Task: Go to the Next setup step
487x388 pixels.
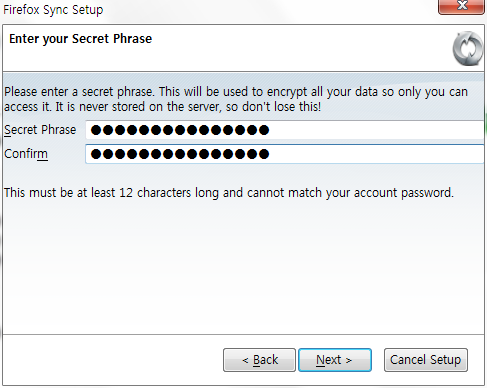Action: click(x=335, y=360)
